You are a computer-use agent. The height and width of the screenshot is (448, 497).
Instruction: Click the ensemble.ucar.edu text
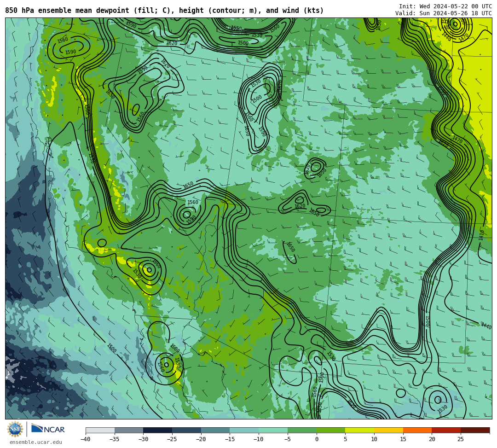point(36,442)
